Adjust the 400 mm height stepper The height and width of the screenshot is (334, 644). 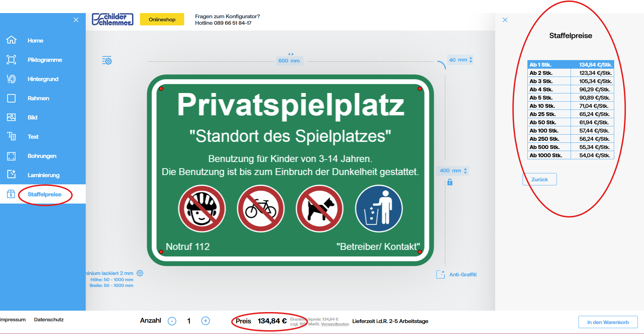465,171
